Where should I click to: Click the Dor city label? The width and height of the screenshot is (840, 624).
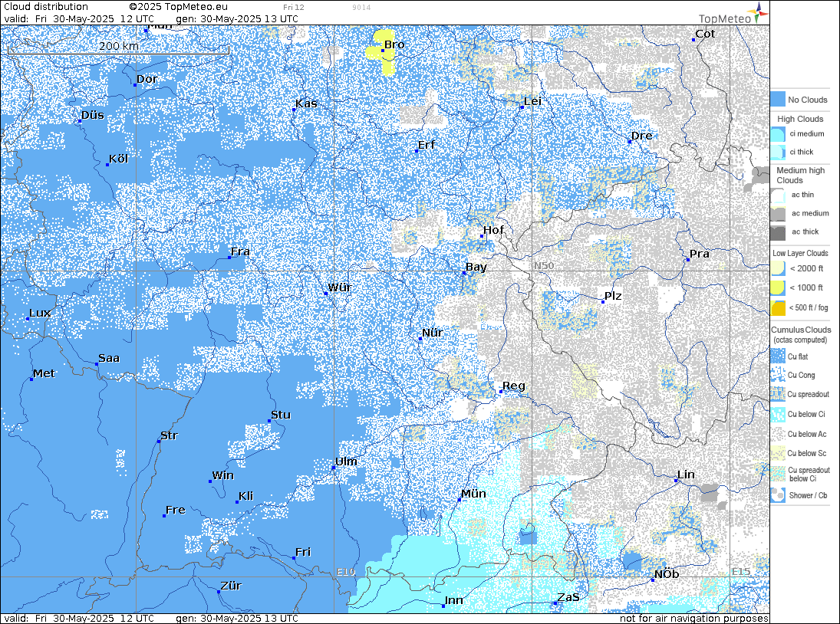pos(147,79)
